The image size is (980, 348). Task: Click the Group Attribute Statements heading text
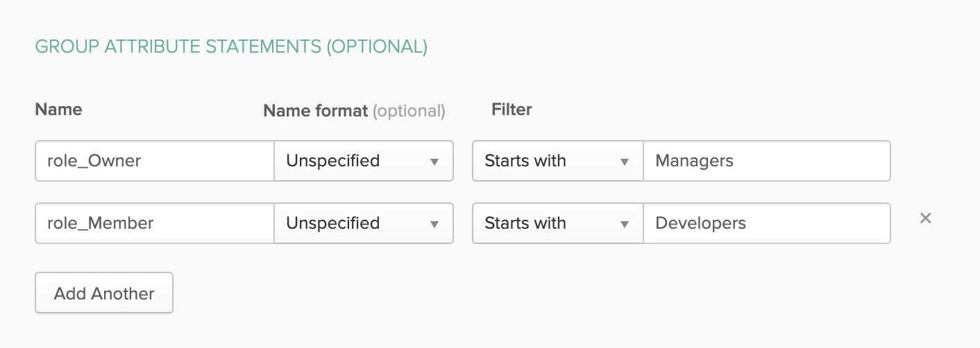tap(178, 47)
